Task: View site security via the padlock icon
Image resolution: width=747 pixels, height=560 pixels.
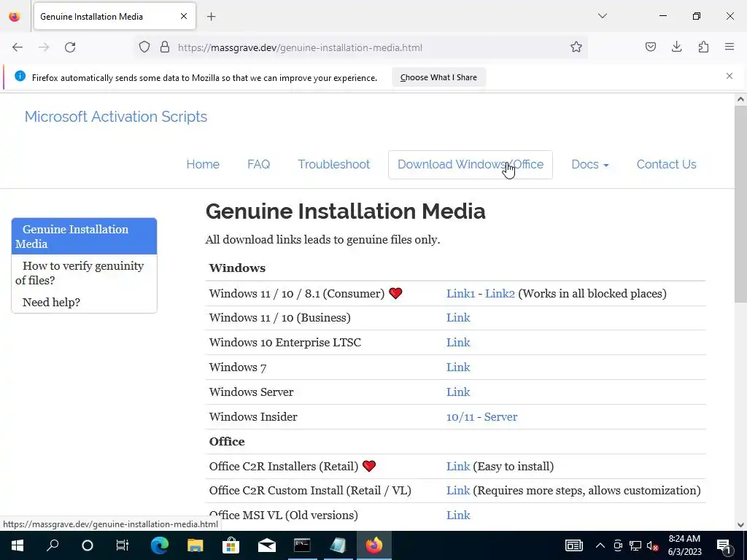Action: [165, 47]
